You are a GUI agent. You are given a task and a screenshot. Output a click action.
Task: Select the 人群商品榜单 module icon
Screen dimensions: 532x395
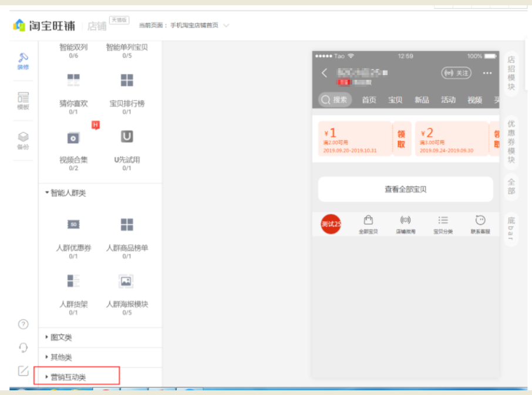(127, 224)
